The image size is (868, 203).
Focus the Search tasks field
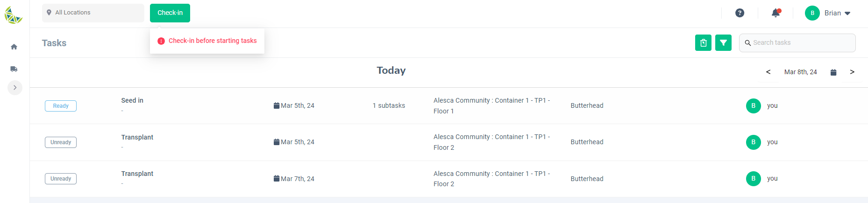point(797,43)
